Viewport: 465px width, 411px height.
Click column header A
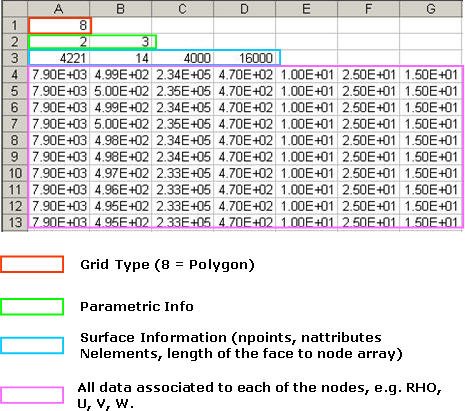click(x=59, y=9)
